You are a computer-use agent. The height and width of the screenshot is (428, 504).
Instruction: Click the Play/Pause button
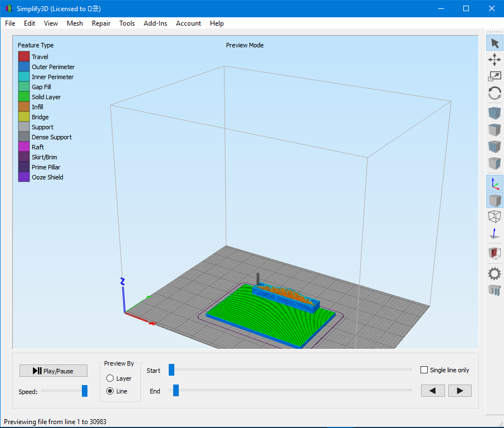53,371
